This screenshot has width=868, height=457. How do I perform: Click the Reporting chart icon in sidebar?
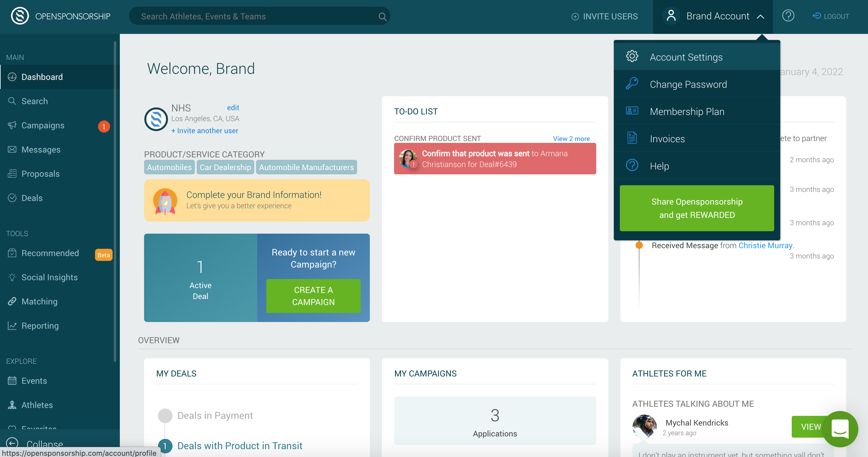(12, 326)
